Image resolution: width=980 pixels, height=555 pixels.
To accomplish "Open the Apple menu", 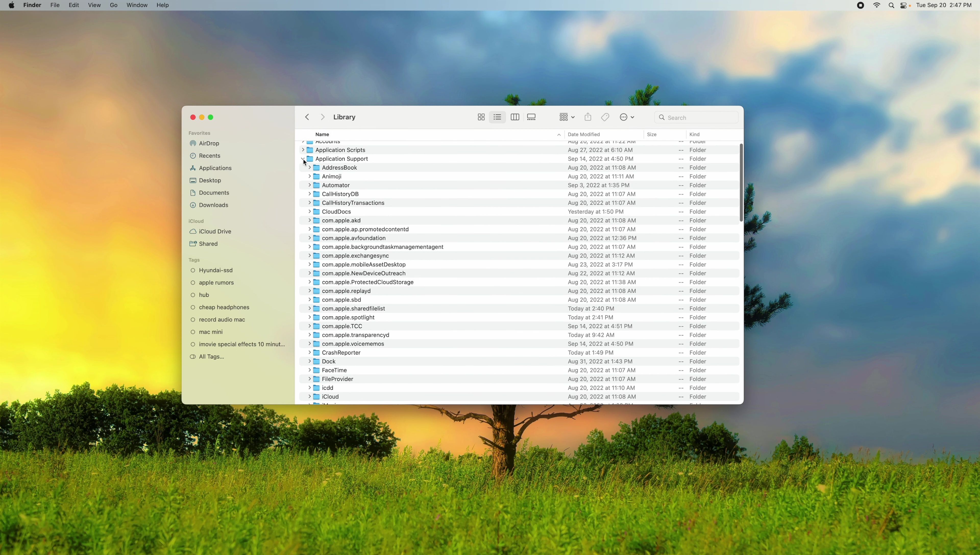I will pyautogui.click(x=12, y=5).
